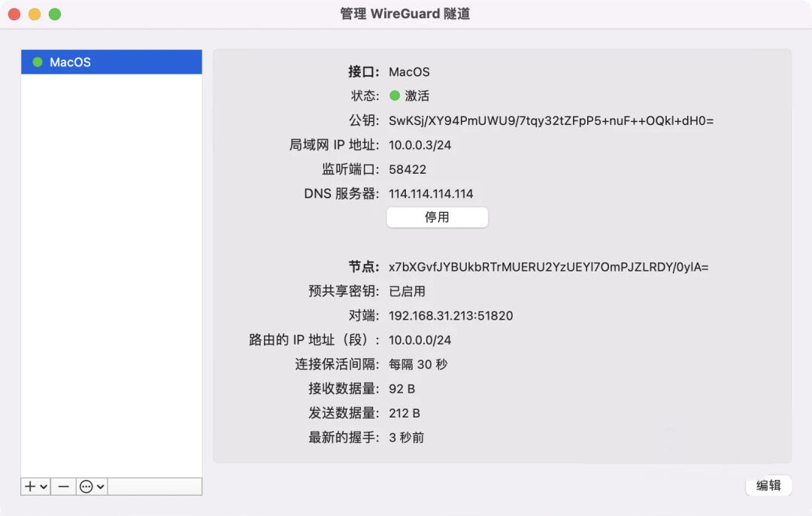Click DNS server value 114.114.114.114
This screenshot has height=516, width=812.
pyautogui.click(x=431, y=194)
